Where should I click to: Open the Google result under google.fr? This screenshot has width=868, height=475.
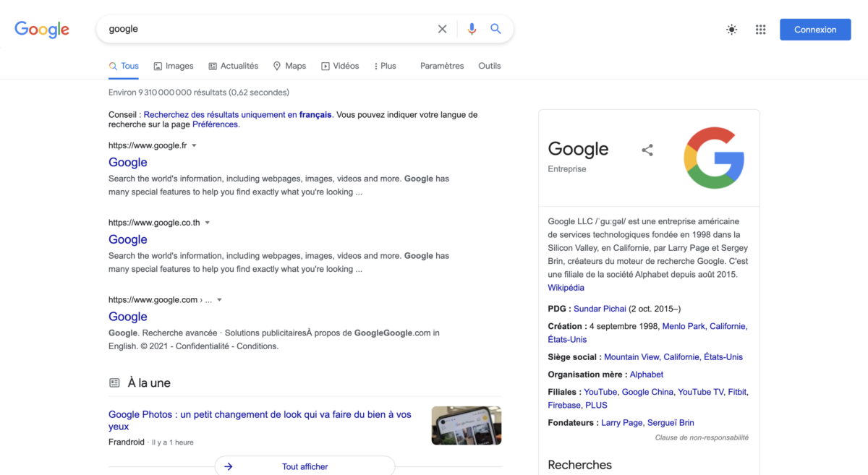(128, 163)
